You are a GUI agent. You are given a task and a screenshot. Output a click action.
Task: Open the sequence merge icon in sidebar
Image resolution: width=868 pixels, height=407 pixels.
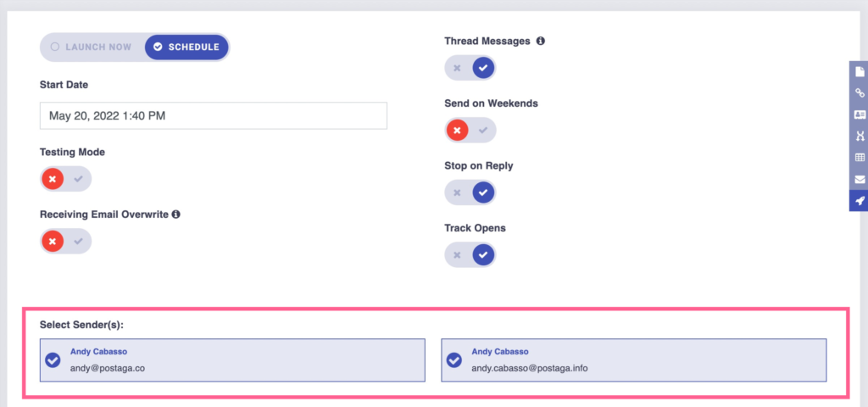point(860,136)
